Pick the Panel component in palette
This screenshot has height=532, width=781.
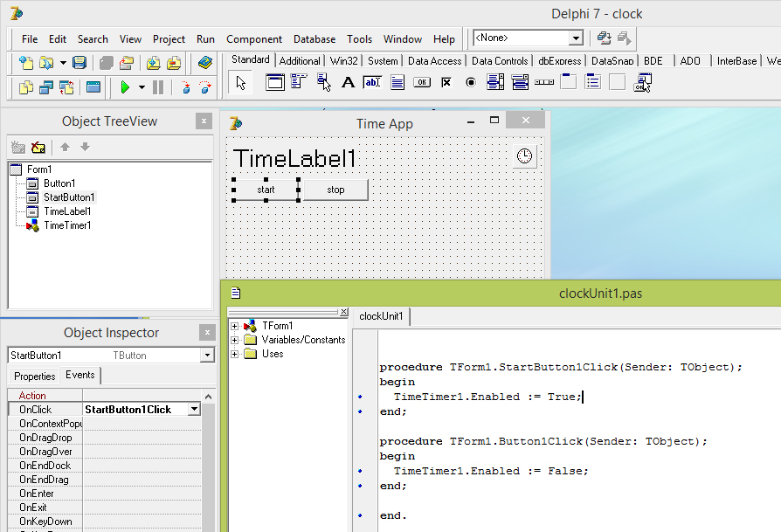pos(617,82)
